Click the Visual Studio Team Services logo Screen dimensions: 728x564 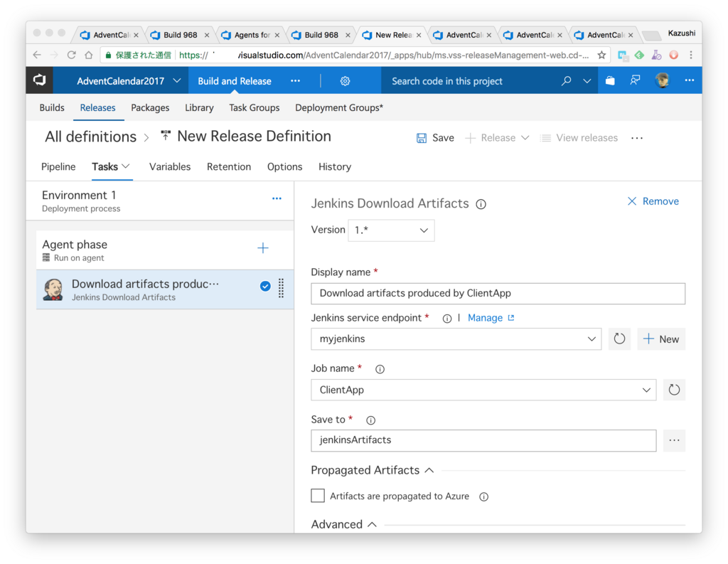40,80
